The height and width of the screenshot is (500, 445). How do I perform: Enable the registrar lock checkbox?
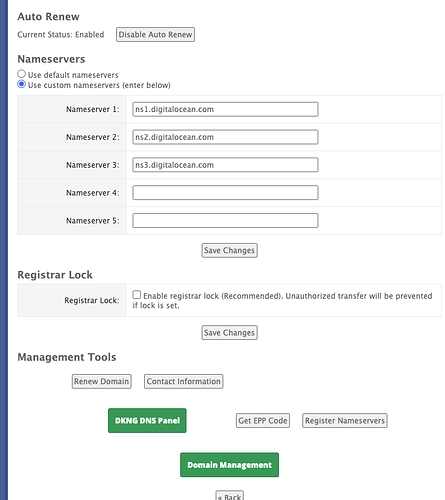click(137, 295)
